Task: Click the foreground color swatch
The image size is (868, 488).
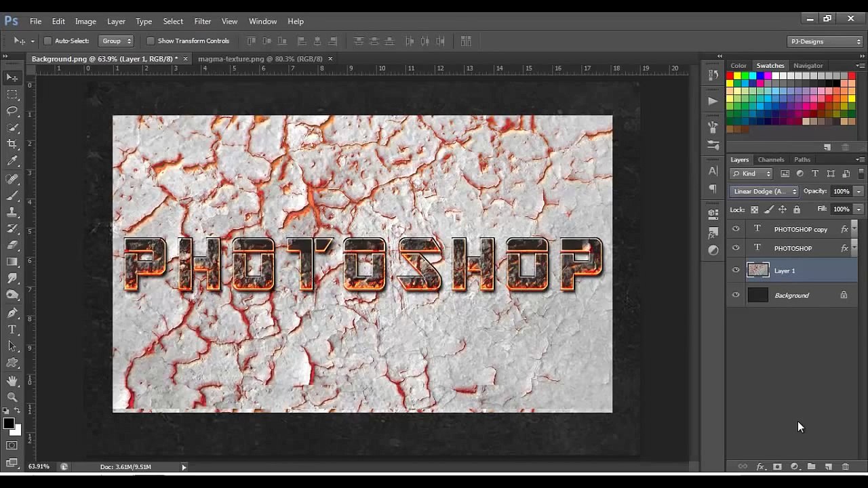Action: pos(9,424)
